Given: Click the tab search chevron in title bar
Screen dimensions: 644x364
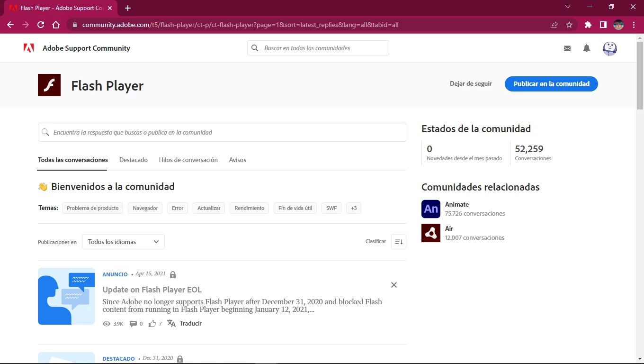Looking at the screenshot, I should coord(568,7).
